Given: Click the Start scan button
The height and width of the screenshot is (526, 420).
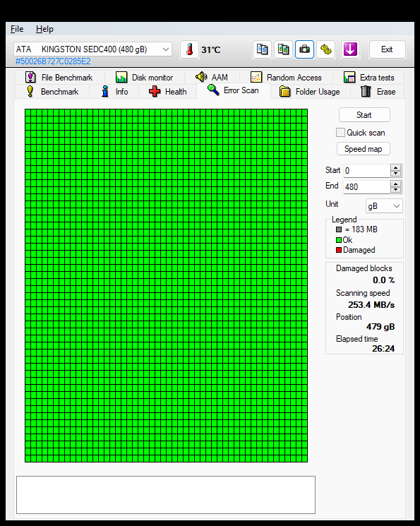Looking at the screenshot, I should 364,115.
